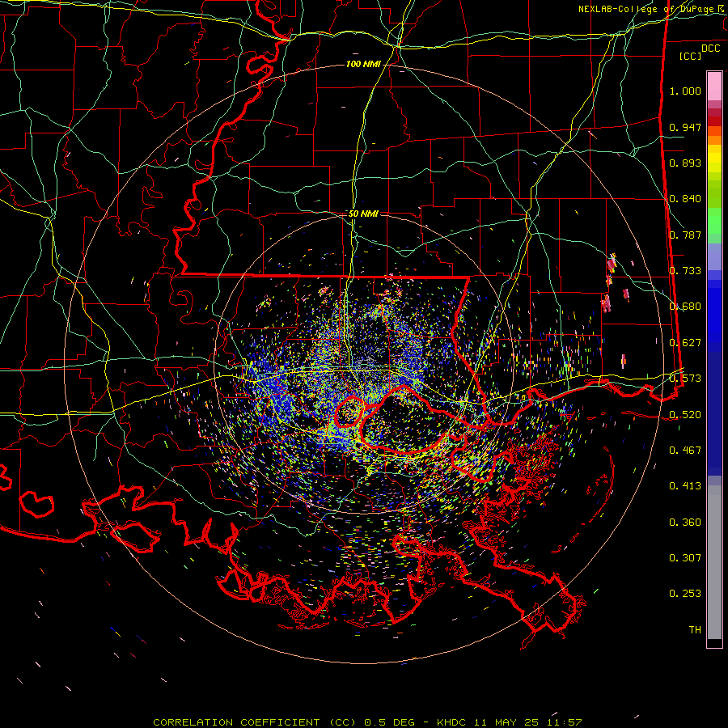Screen dimensions: 728x728
Task: Click the 0.947 legend value
Action: click(685, 127)
